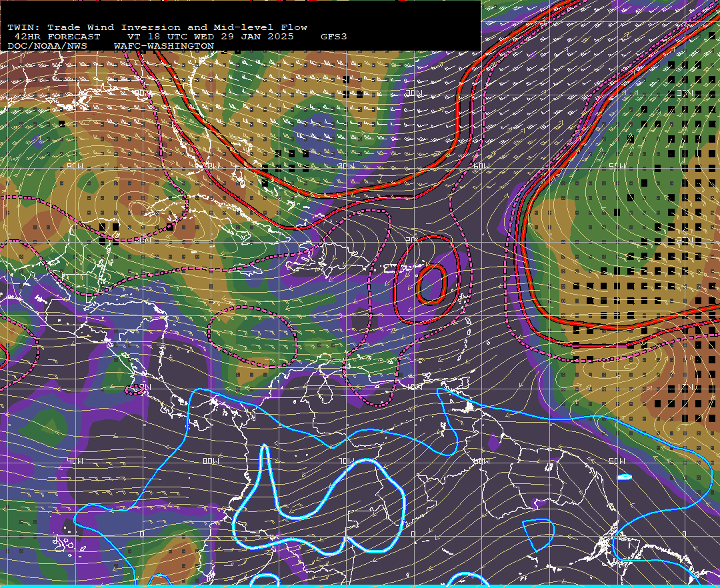This screenshot has width=720, height=588.
Task: Click the 'DOC/NOAA/NWS' source text
Action: [x=47, y=47]
